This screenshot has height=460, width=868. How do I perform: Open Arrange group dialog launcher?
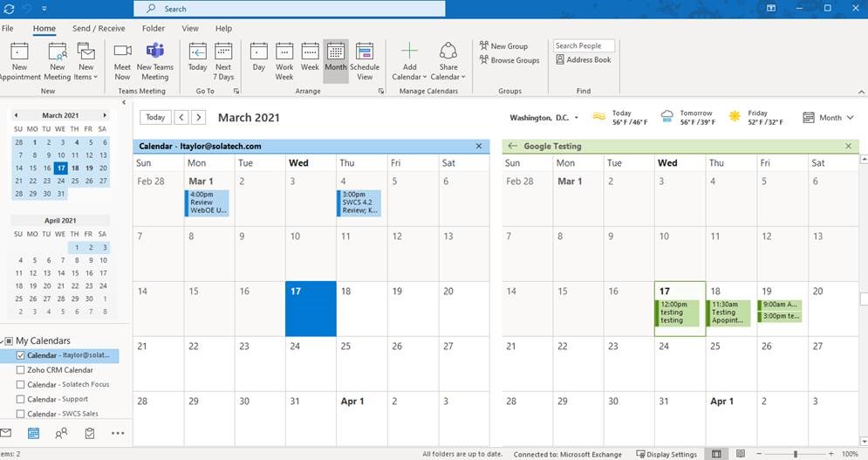pos(381,91)
